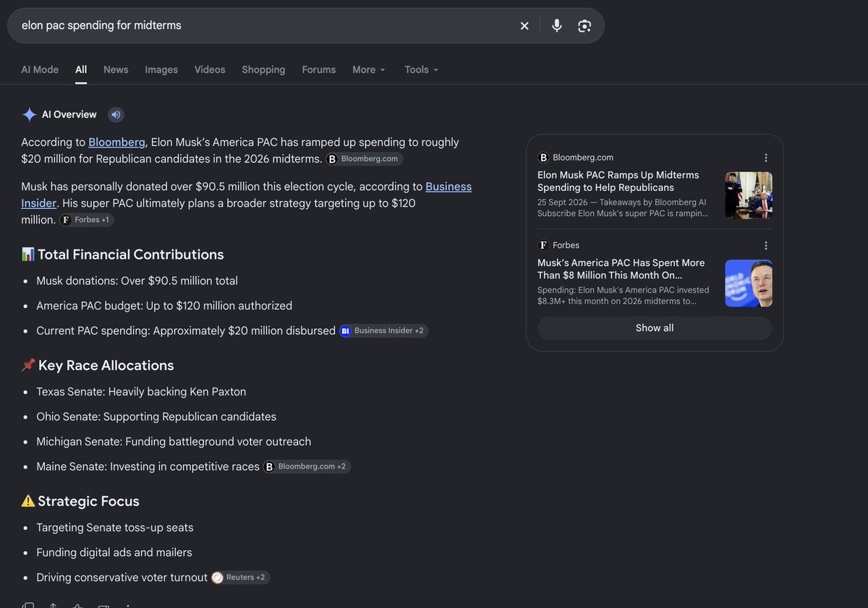Click 'Musk donations: Over $90.5 million total' line

tap(137, 281)
